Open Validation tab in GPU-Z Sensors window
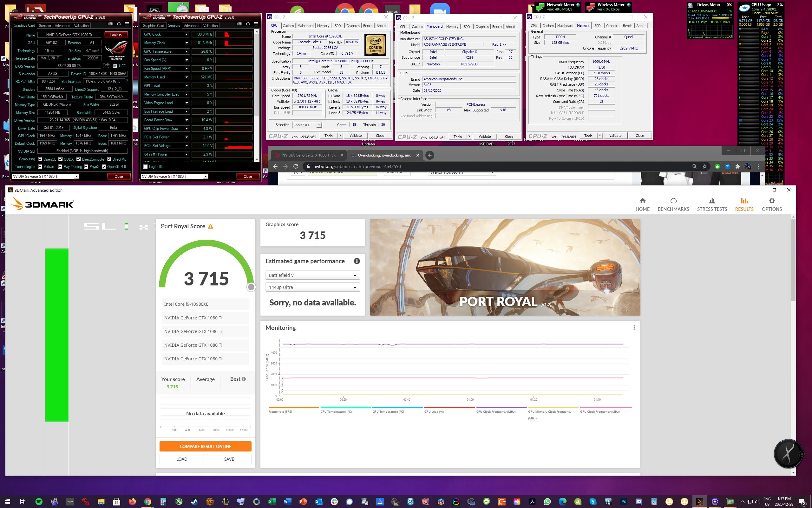 (x=210, y=25)
